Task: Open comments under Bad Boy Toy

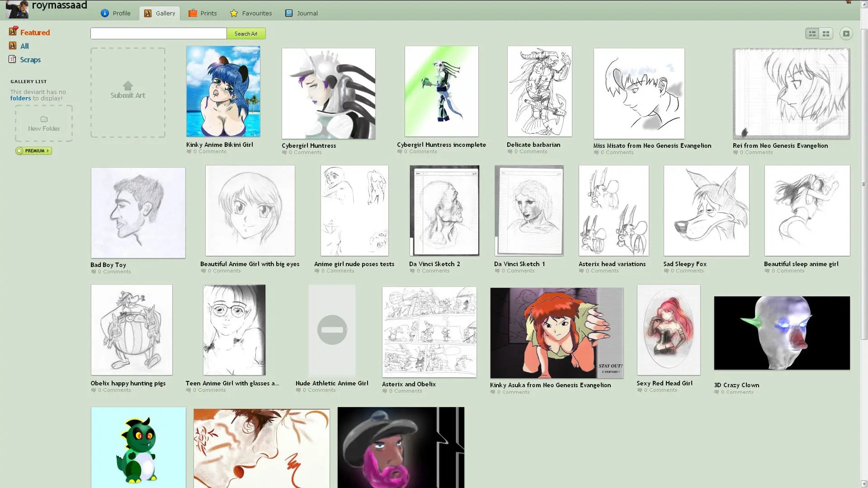Action: (x=111, y=272)
